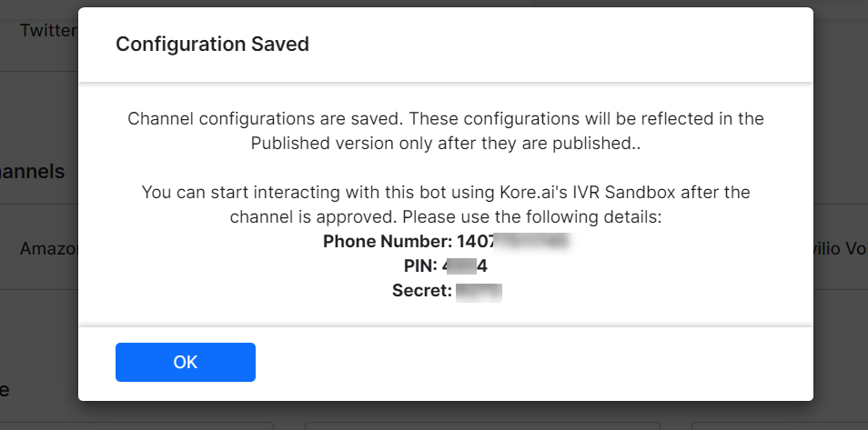Select the Twitter channel behind the dialog
The width and height of the screenshot is (868, 430).
click(x=47, y=30)
